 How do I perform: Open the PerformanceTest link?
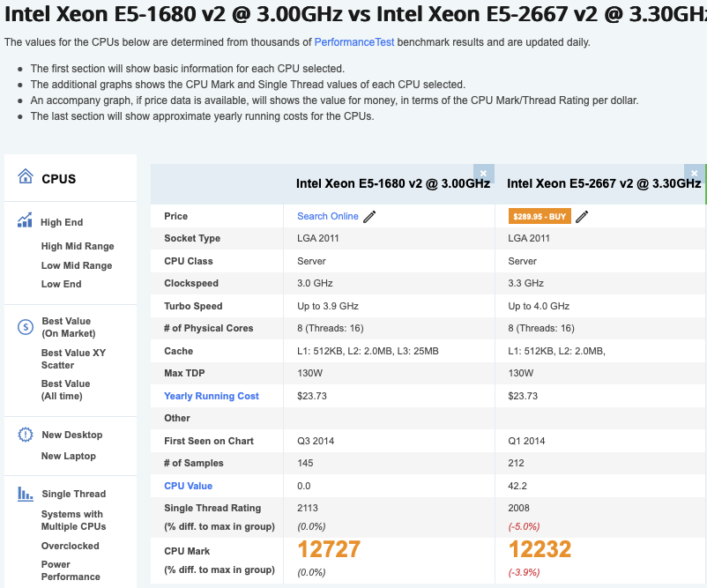coord(354,42)
